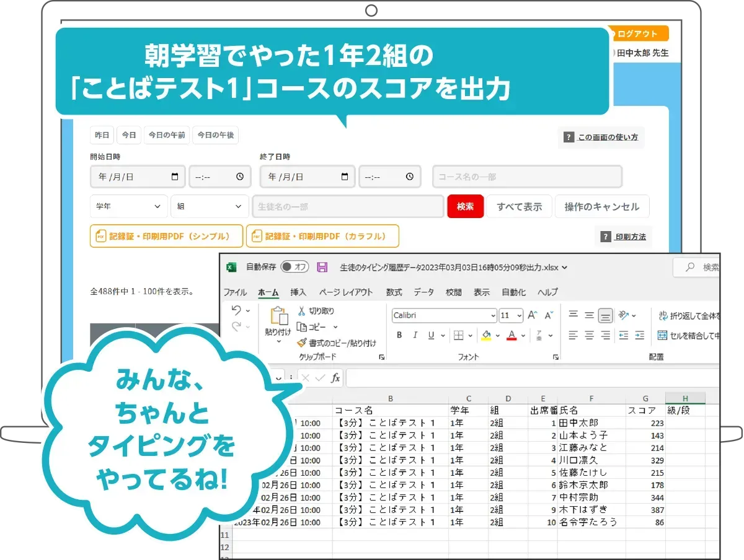The height and width of the screenshot is (560, 744).
Task: Click the save (floppy disk) icon
Action: point(321,266)
